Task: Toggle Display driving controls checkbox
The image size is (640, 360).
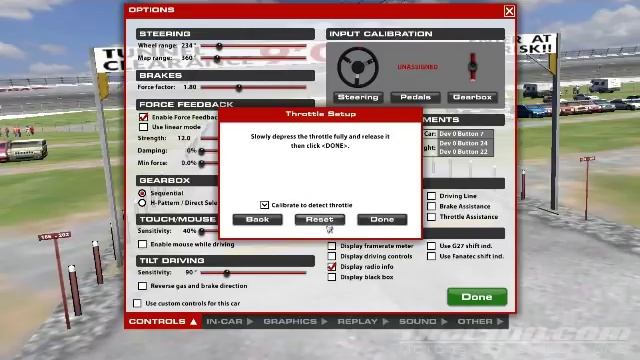Action: click(x=332, y=256)
